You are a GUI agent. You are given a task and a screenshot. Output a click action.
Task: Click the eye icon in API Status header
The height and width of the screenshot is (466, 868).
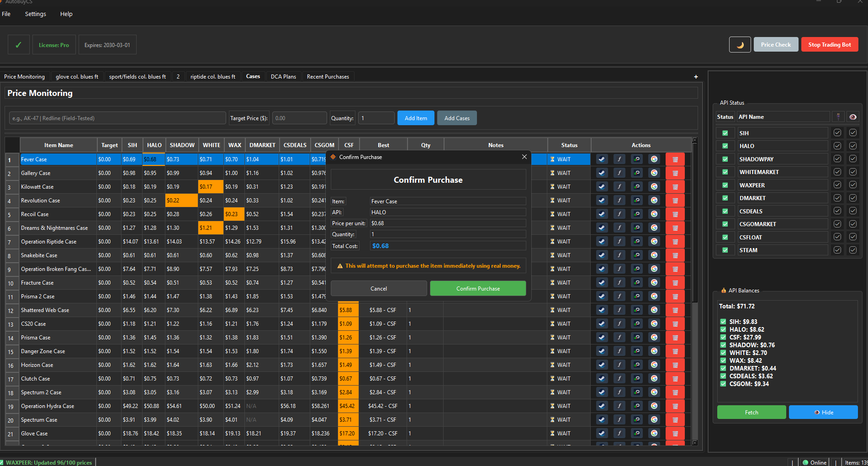click(x=853, y=116)
